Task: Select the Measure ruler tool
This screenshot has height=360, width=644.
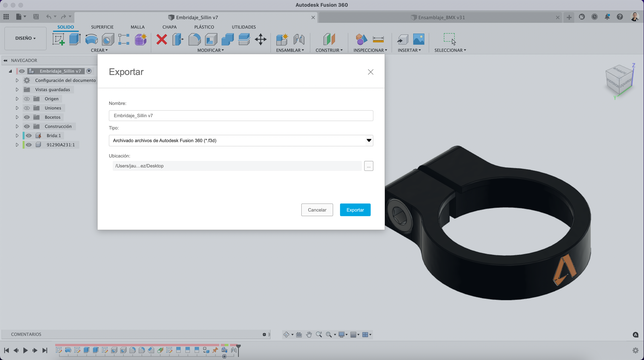Action: tap(378, 39)
